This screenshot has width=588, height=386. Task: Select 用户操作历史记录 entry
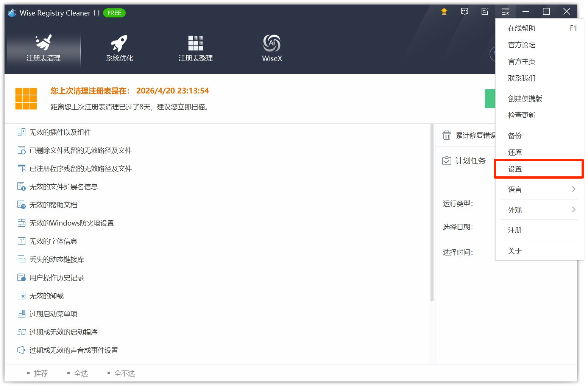coord(57,278)
